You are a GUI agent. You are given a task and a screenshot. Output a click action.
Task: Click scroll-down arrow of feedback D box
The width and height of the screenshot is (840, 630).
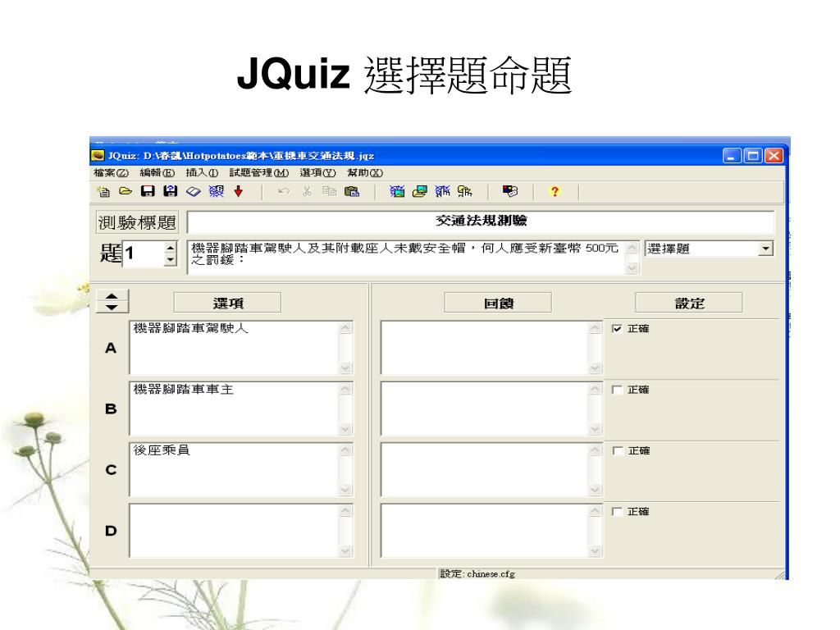[596, 550]
